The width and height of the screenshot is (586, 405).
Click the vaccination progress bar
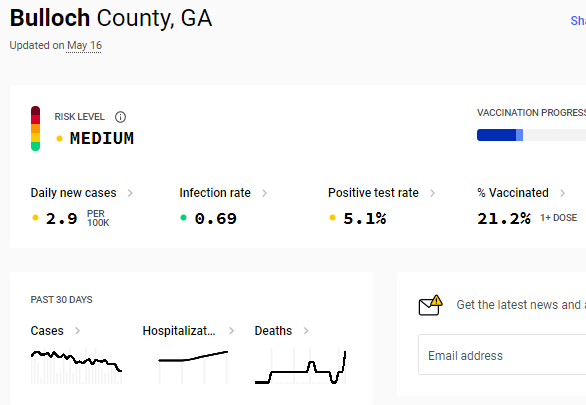pyautogui.click(x=531, y=135)
